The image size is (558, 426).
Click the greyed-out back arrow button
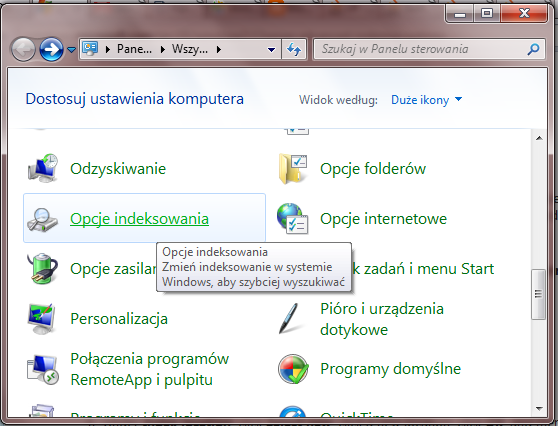[x=23, y=49]
